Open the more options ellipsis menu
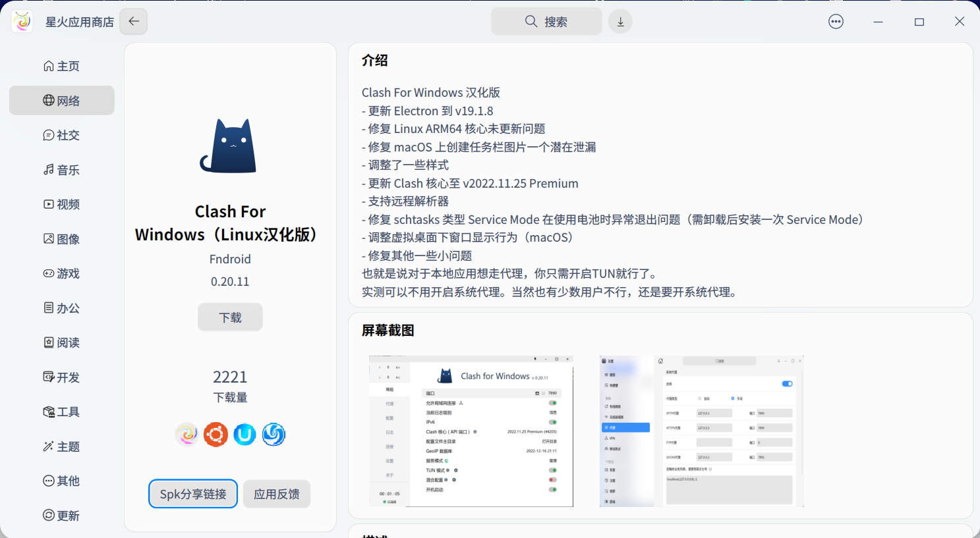The image size is (980, 538). [835, 21]
